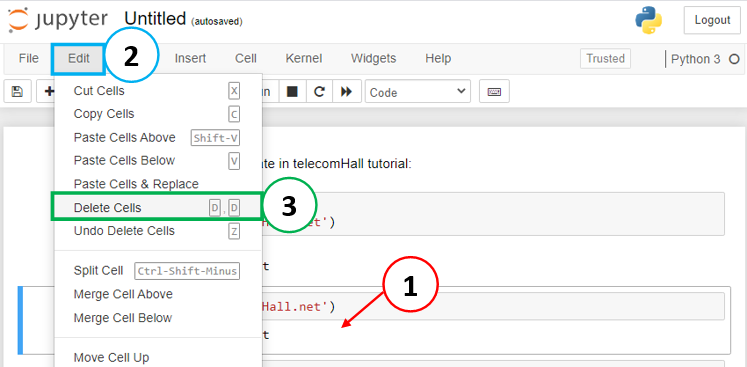Choose Copy Cells menu entry

(158, 114)
